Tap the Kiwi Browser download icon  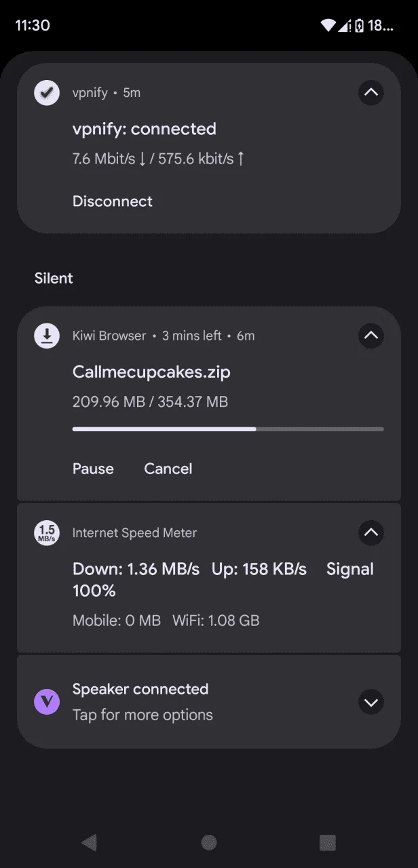pos(47,336)
